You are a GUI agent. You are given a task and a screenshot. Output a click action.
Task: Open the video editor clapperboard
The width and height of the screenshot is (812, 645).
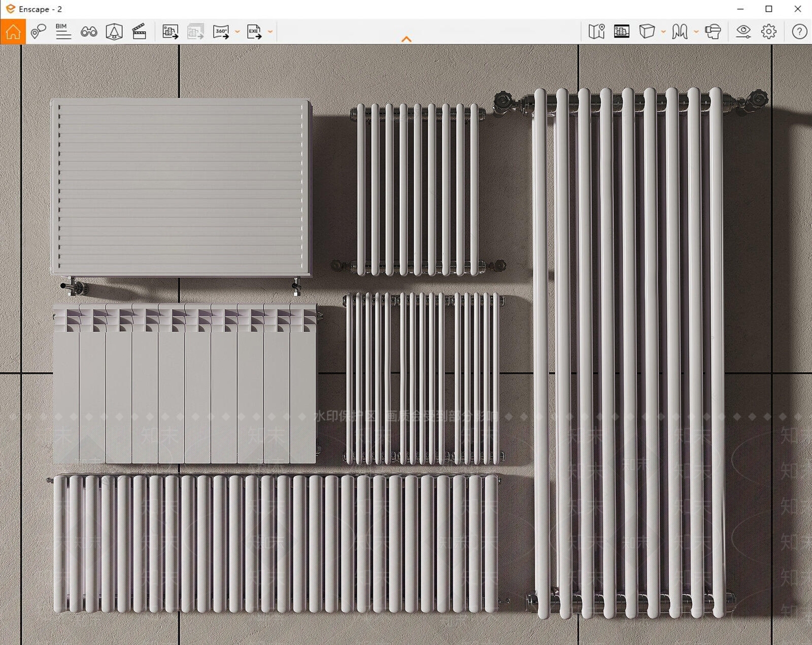coord(139,31)
